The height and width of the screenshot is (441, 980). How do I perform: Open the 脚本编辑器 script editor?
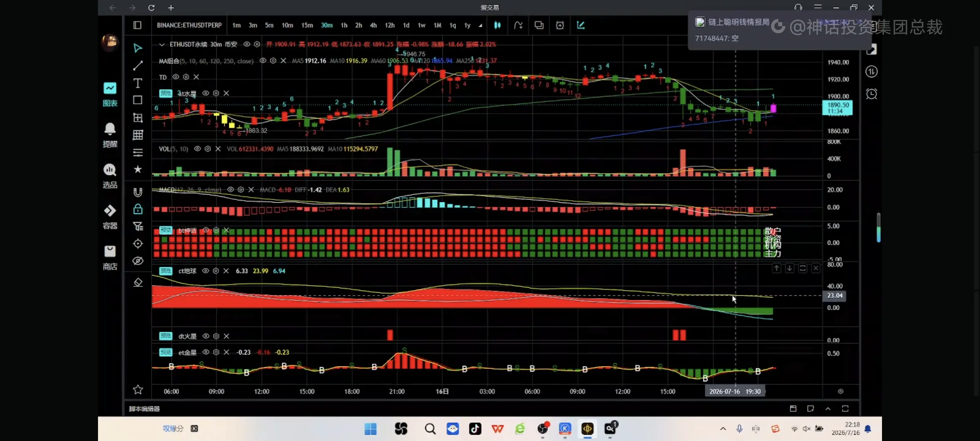144,409
